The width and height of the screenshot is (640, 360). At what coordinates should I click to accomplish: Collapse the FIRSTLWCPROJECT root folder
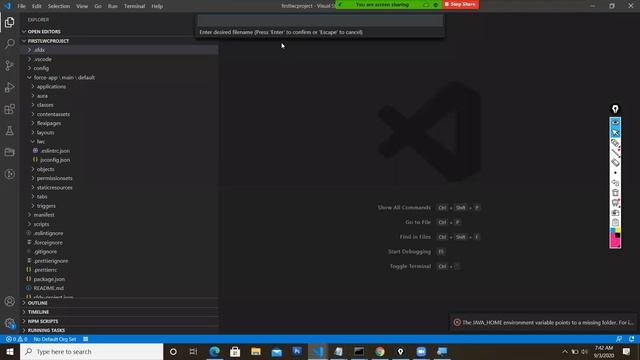(x=120, y=41)
